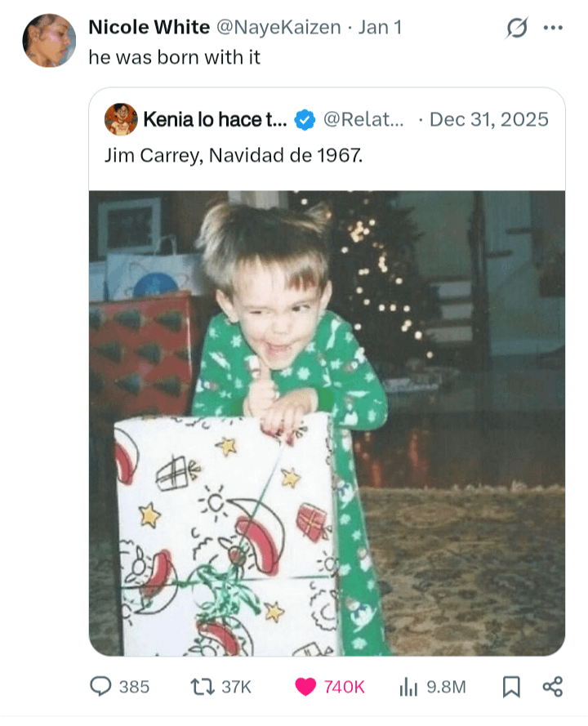
Task: Click the blue verified badge
Action: coord(305,120)
